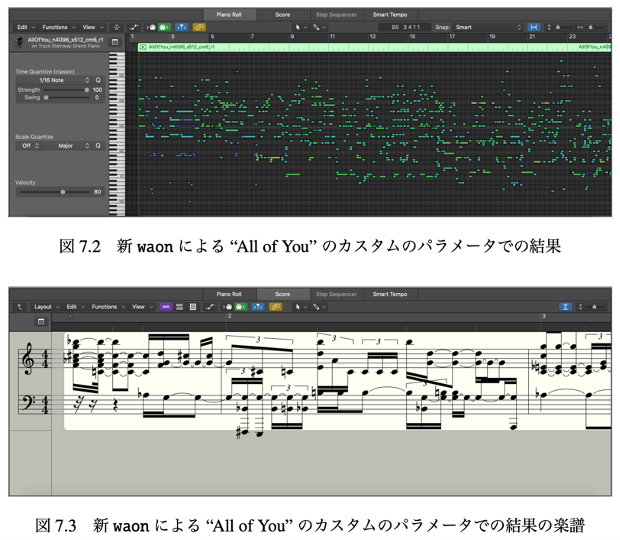This screenshot has width=620, height=540.
Task: Toggle green MIDI Out button in score editor
Action: [x=241, y=307]
